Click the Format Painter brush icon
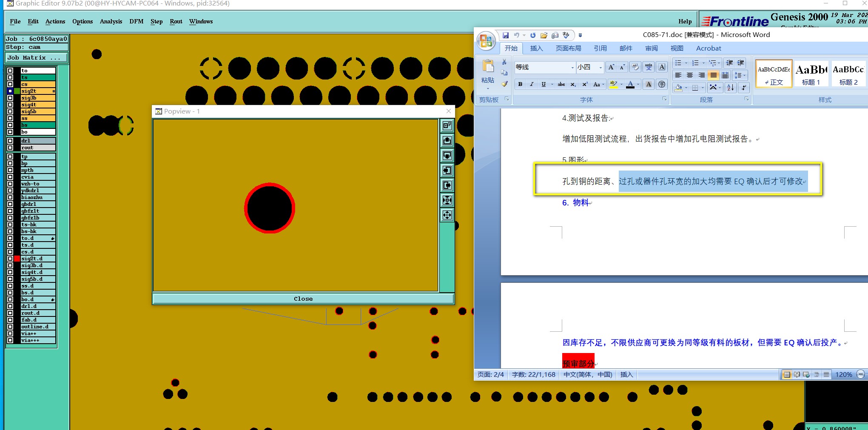The image size is (868, 430). [504, 84]
